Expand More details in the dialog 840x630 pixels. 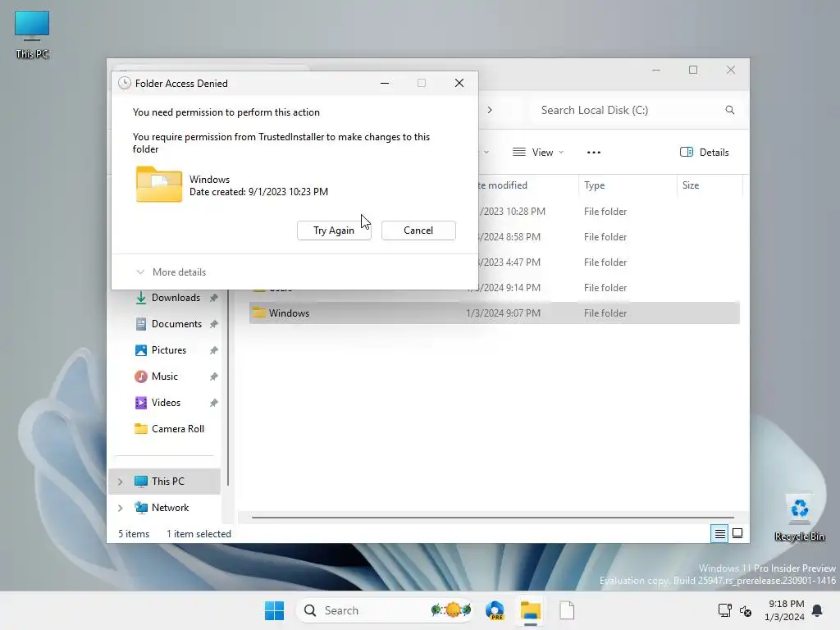click(x=171, y=272)
